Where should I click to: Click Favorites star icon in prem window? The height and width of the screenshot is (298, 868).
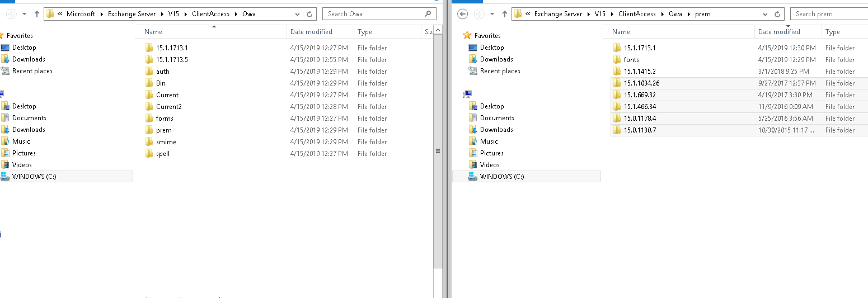tap(467, 35)
